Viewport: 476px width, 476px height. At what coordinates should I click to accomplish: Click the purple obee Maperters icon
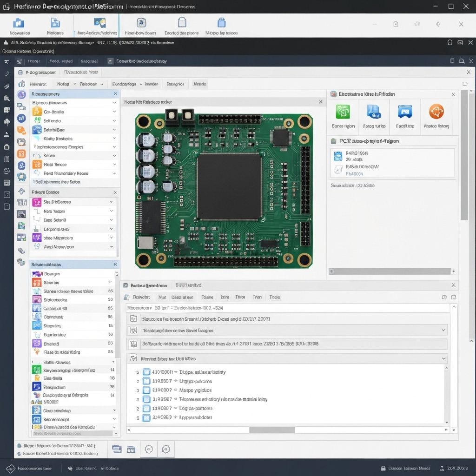pyautogui.click(x=37, y=238)
